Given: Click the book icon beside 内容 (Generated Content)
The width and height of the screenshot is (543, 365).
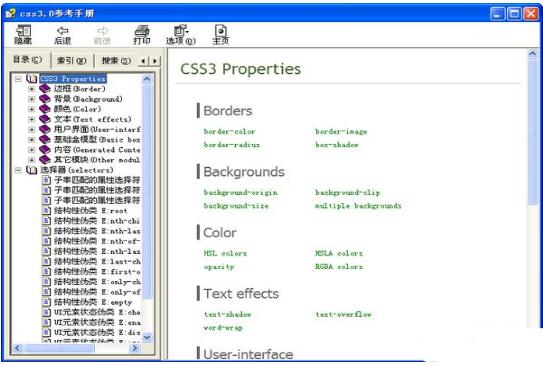Looking at the screenshot, I should 45,150.
